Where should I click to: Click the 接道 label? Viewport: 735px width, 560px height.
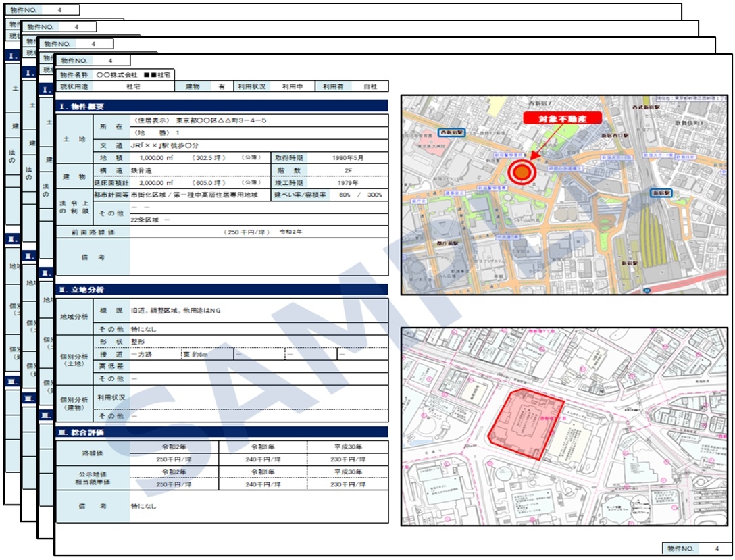[111, 354]
